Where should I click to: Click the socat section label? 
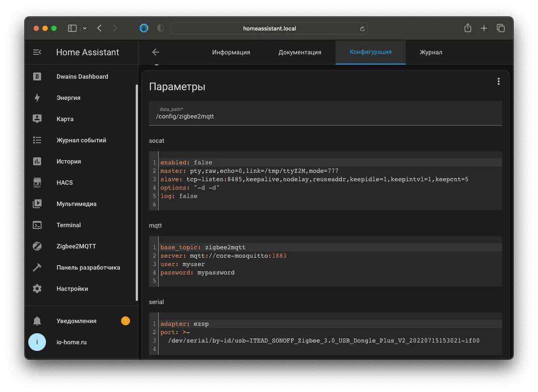[x=157, y=141]
